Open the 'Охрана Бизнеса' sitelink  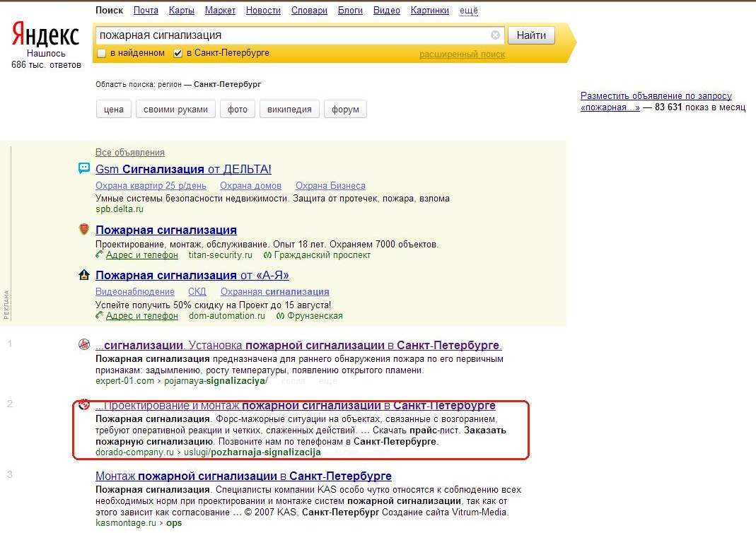click(330, 185)
